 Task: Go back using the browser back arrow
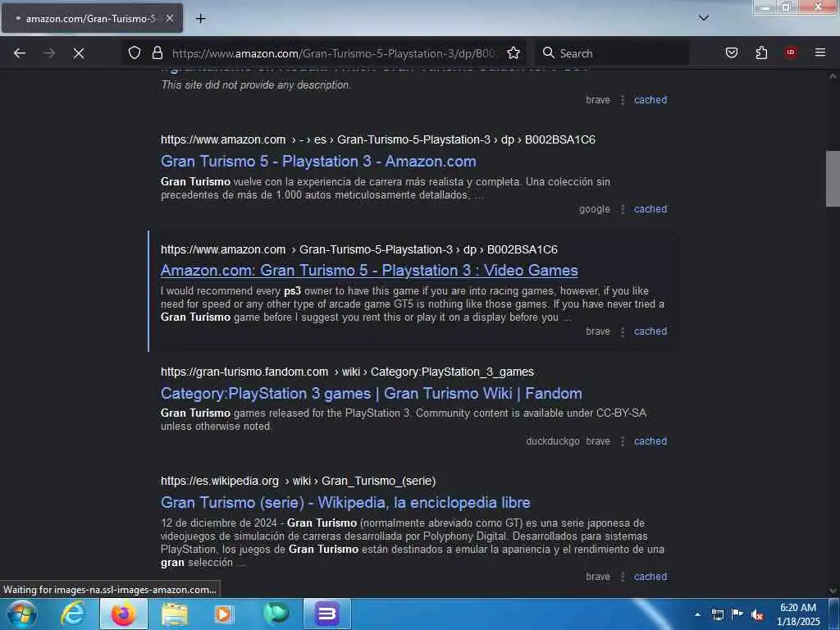point(20,53)
